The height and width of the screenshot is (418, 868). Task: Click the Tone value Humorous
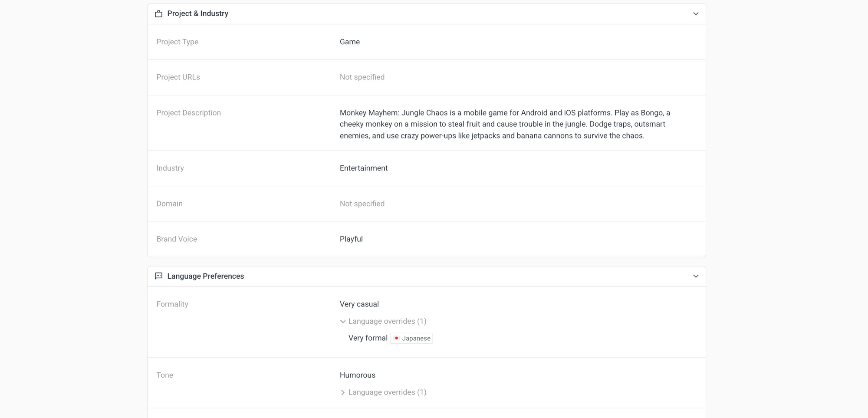click(357, 375)
